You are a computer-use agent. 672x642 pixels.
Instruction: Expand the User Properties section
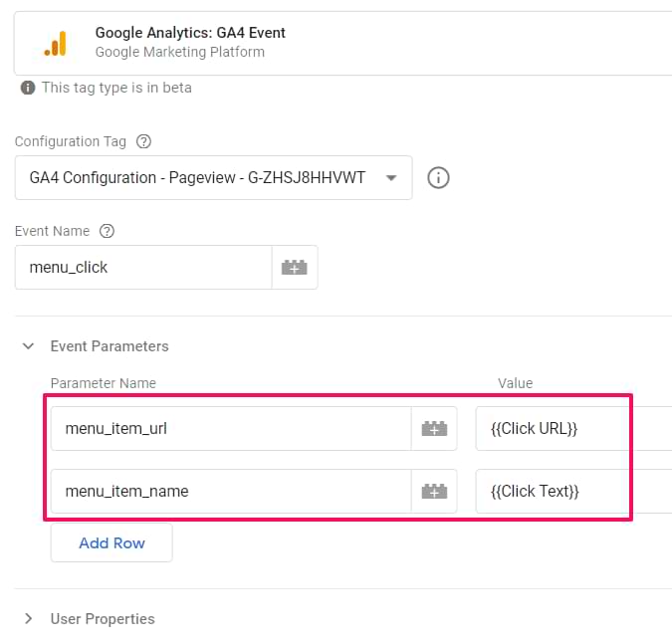(28, 618)
